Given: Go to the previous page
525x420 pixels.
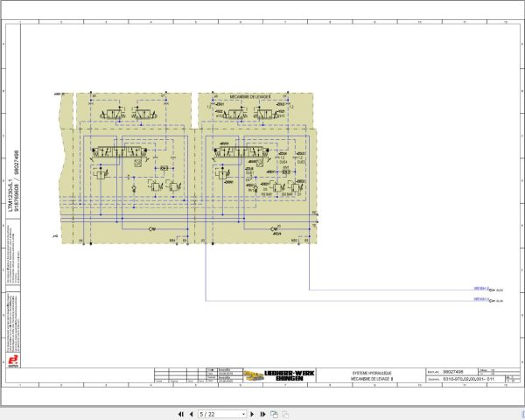Looking at the screenshot, I should tap(192, 414).
